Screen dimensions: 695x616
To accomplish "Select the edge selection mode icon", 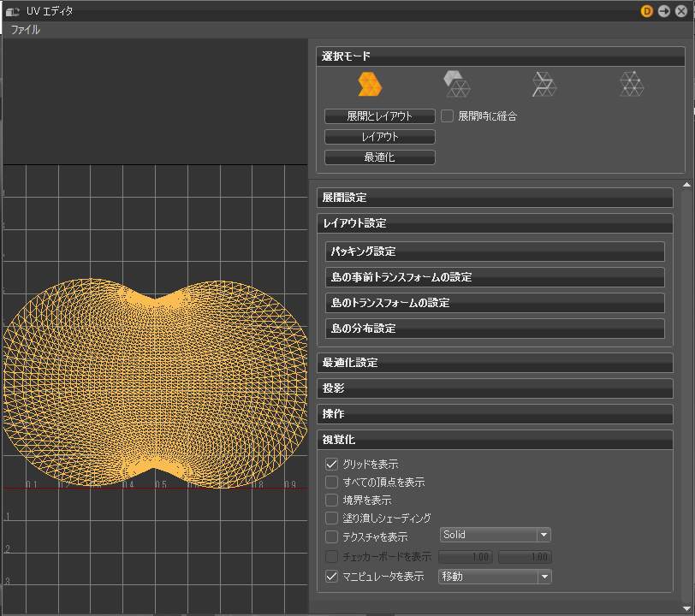I will tap(544, 84).
